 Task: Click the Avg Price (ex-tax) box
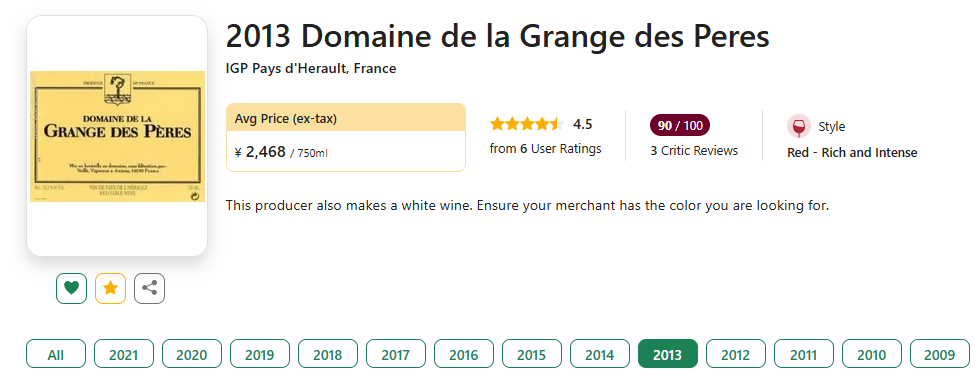346,137
